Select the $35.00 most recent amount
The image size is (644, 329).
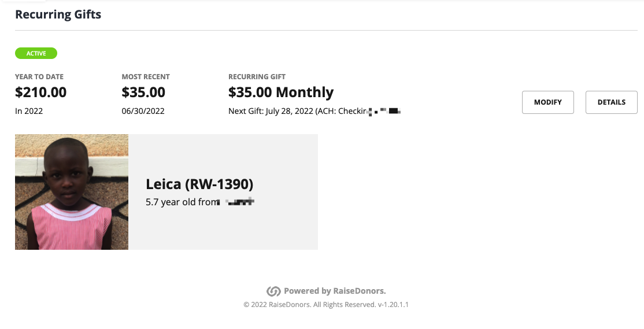tap(143, 92)
